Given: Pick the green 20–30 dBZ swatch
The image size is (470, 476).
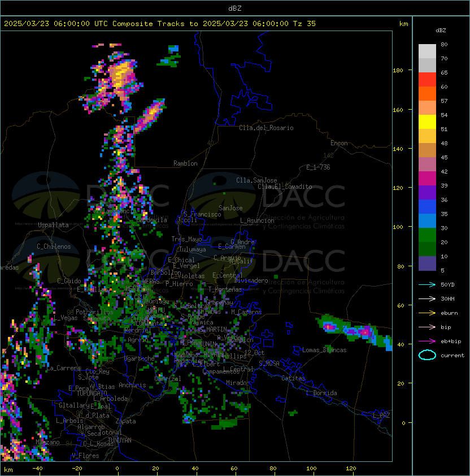Looking at the screenshot, I should coord(427,235).
